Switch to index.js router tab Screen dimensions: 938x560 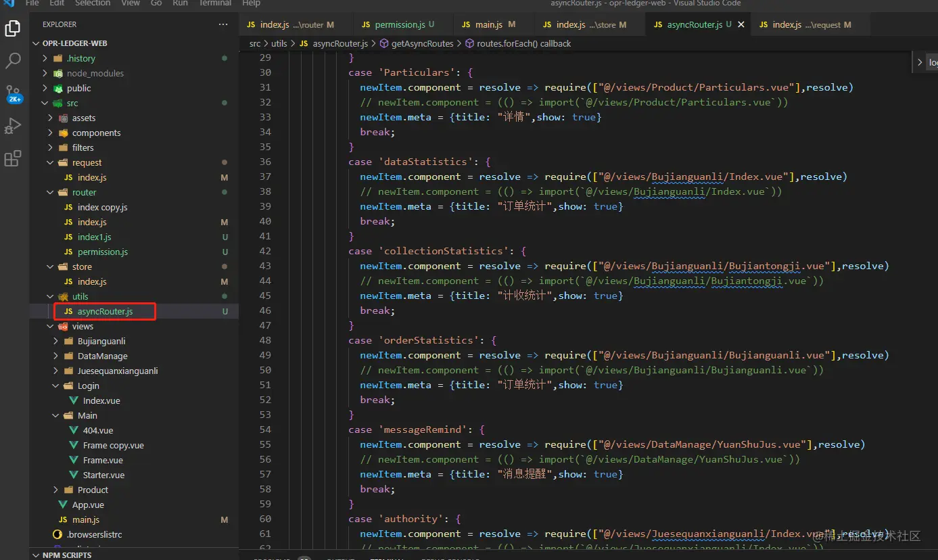click(x=296, y=24)
